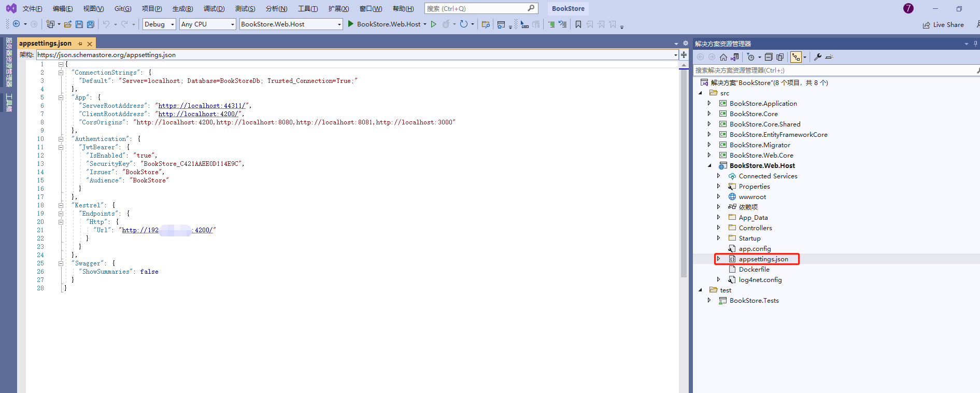Click the Show All Files icon in Solution Explorer
Image resolution: width=980 pixels, height=393 pixels.
pyautogui.click(x=780, y=57)
